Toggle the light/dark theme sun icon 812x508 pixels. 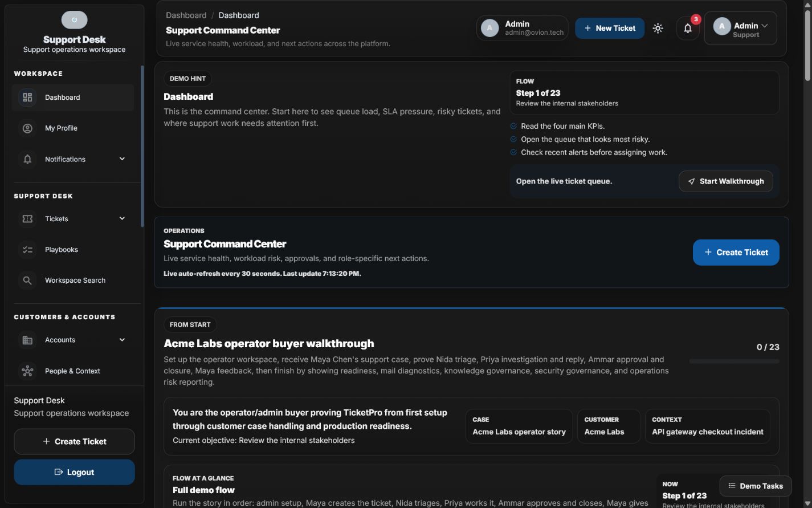[658, 28]
